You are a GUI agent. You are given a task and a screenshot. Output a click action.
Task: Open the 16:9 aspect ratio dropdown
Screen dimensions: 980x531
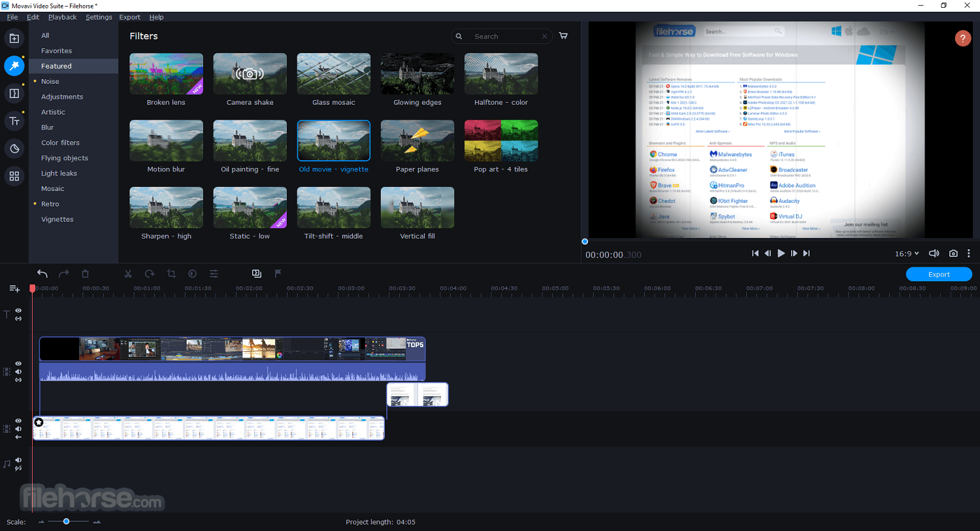[907, 253]
